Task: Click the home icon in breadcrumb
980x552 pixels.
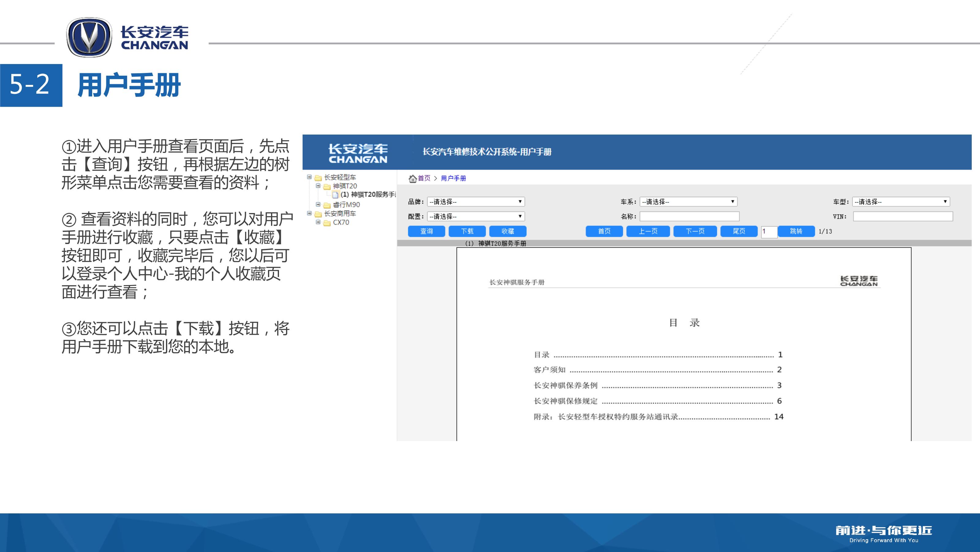Action: [x=413, y=179]
